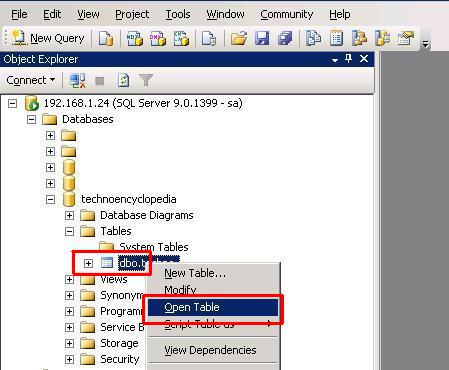
Task: Open Object Explorer window position dropdown
Action: (335, 60)
